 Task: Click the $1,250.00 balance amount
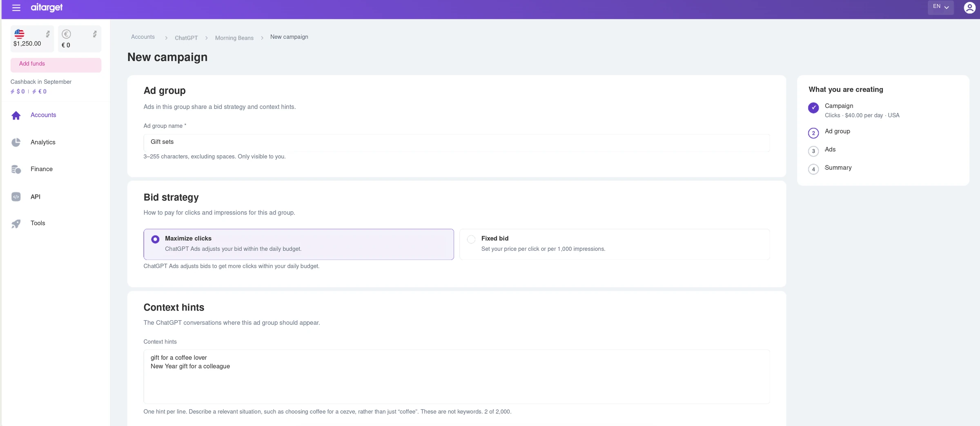pyautogui.click(x=27, y=44)
